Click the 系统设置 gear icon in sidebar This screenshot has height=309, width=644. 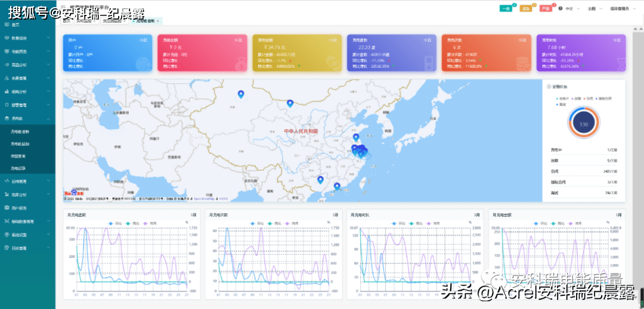click(7, 235)
